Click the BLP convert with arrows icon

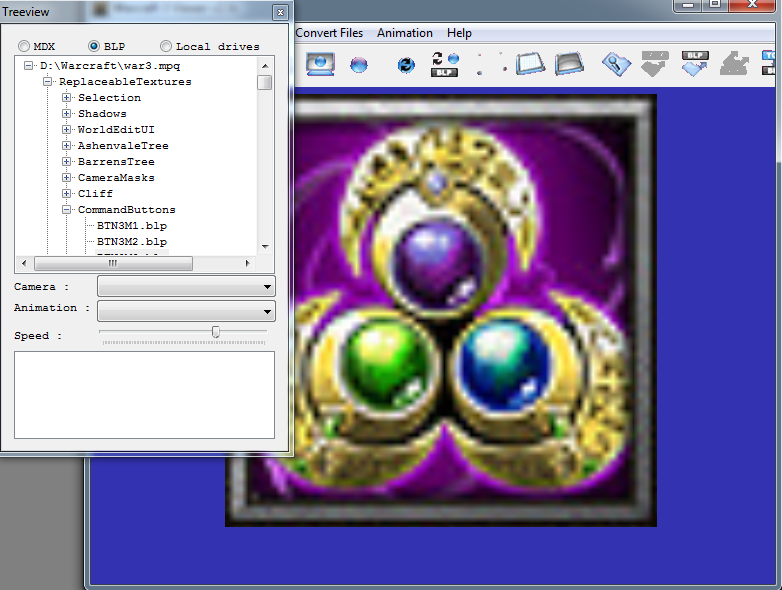pos(444,64)
